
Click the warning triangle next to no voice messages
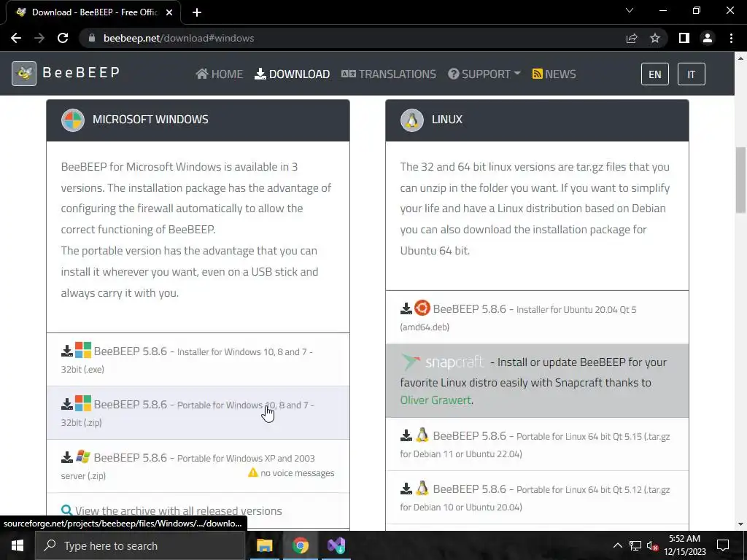(x=253, y=472)
